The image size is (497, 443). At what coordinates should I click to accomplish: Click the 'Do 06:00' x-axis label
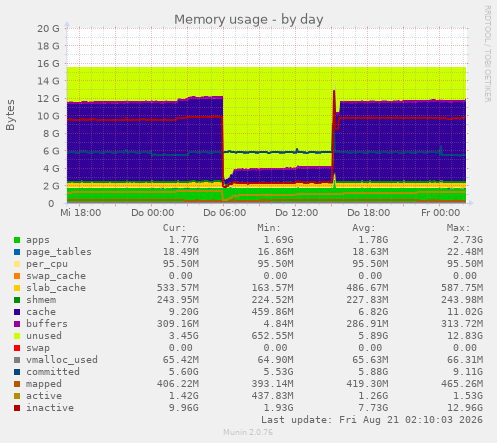click(225, 213)
